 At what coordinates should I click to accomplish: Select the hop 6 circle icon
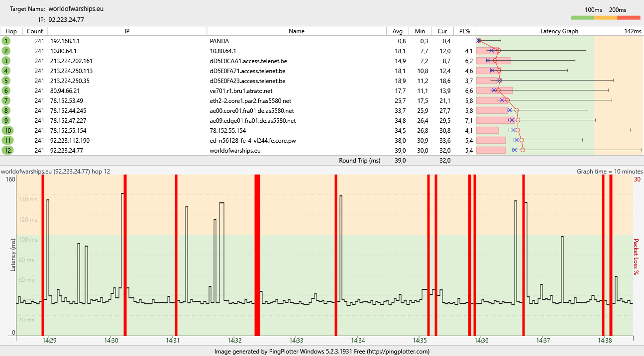[6, 91]
